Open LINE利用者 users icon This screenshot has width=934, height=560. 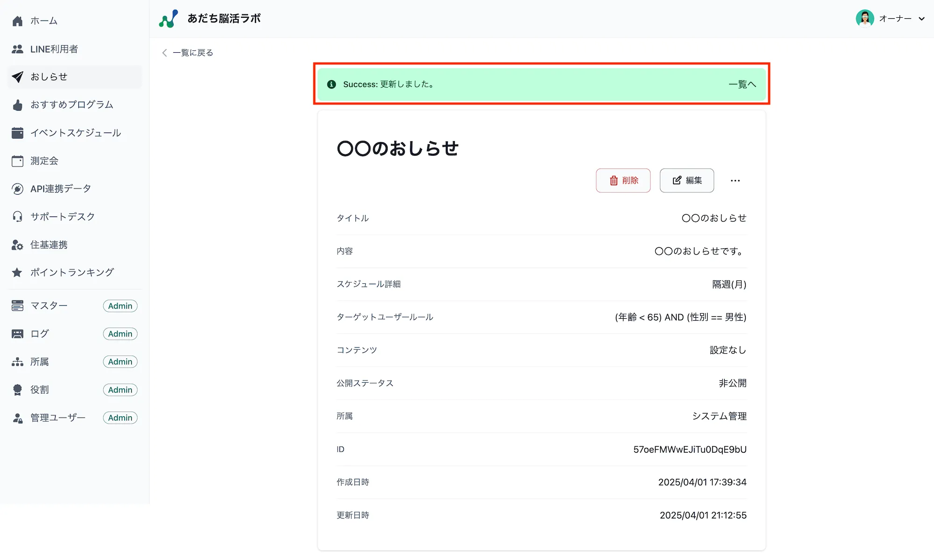[x=17, y=49]
